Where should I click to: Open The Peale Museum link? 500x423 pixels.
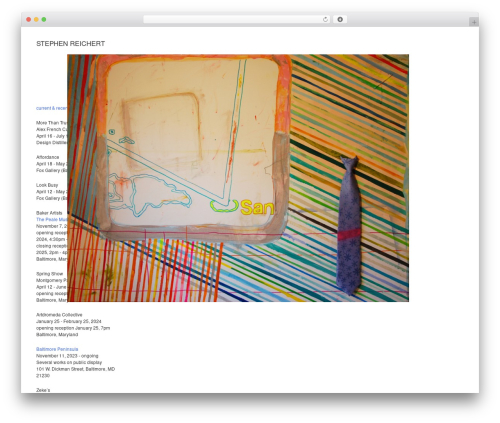[52, 220]
